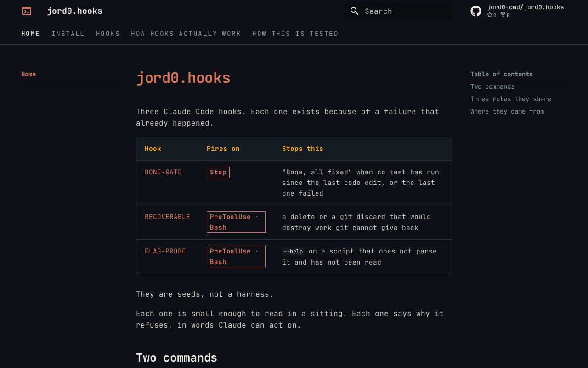Click the repository star count
Screen dimensions: 588x368
[x=492, y=15]
